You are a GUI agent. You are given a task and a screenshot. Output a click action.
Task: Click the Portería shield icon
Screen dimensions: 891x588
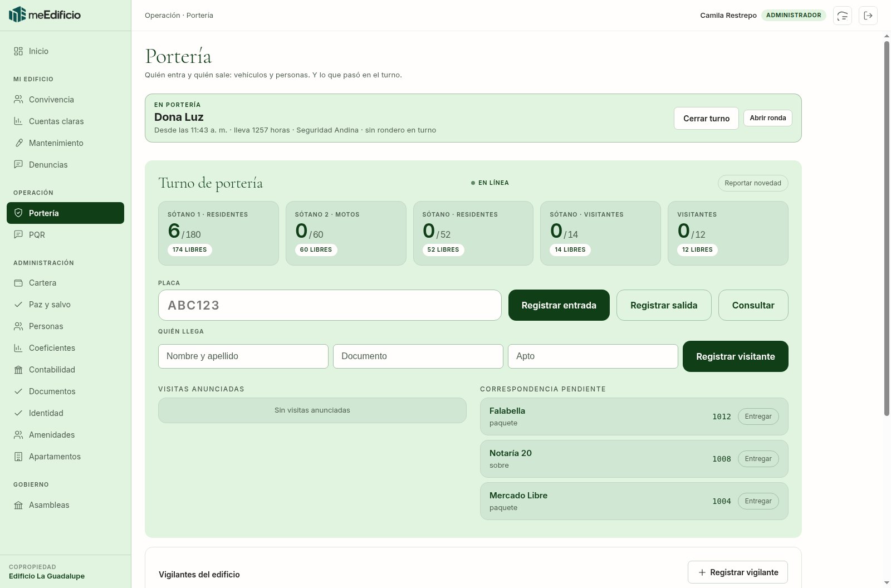(18, 213)
